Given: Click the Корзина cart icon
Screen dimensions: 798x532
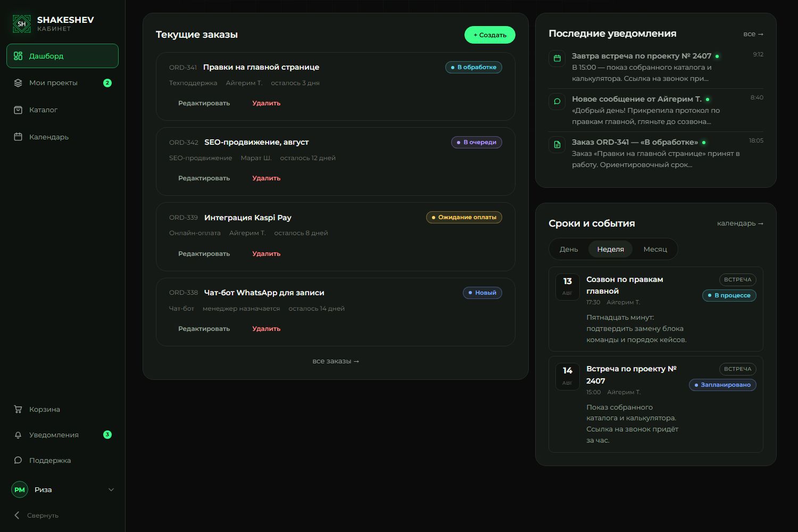Looking at the screenshot, I should point(18,409).
